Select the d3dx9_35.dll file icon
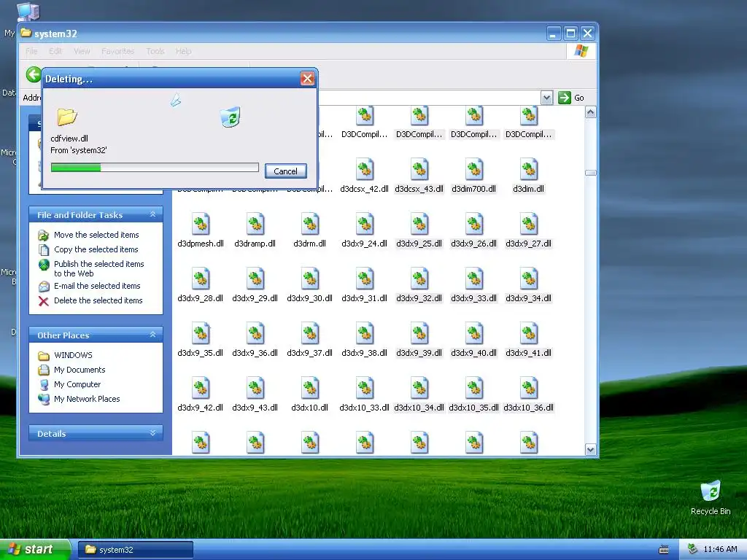Viewport: 747px width, 560px height. click(201, 333)
